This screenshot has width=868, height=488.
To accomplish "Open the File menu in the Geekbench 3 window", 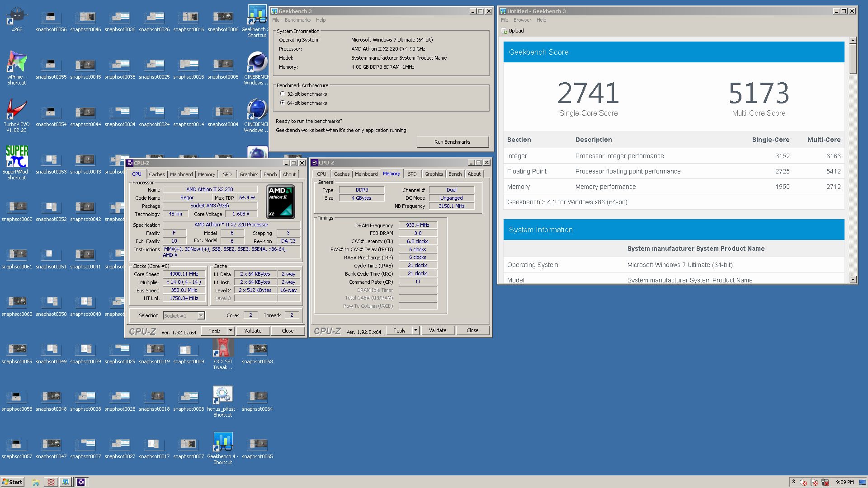I will click(x=276, y=20).
